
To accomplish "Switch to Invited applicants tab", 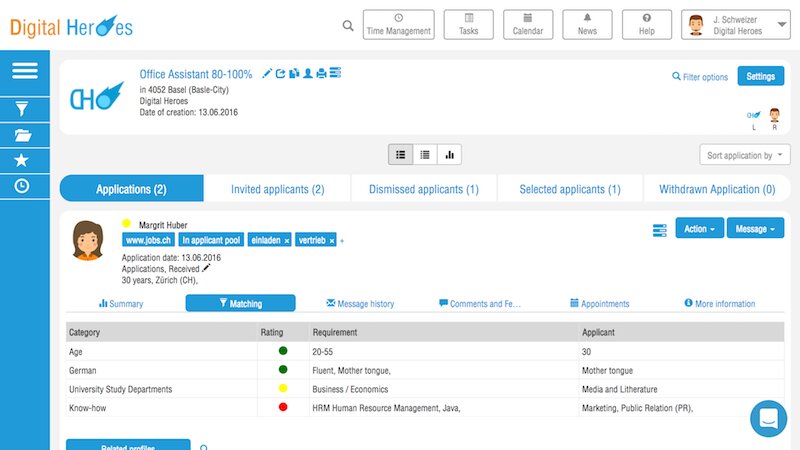I will 277,189.
